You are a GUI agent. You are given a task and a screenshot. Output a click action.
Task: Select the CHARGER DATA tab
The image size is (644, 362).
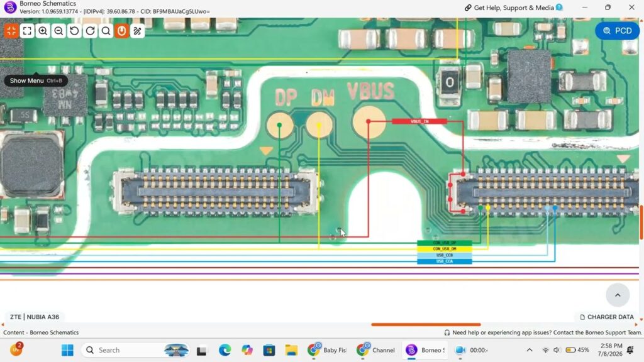click(607, 317)
